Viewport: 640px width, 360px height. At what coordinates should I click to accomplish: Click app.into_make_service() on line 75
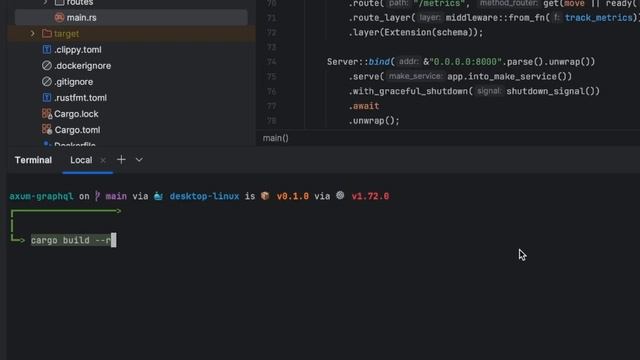509,76
